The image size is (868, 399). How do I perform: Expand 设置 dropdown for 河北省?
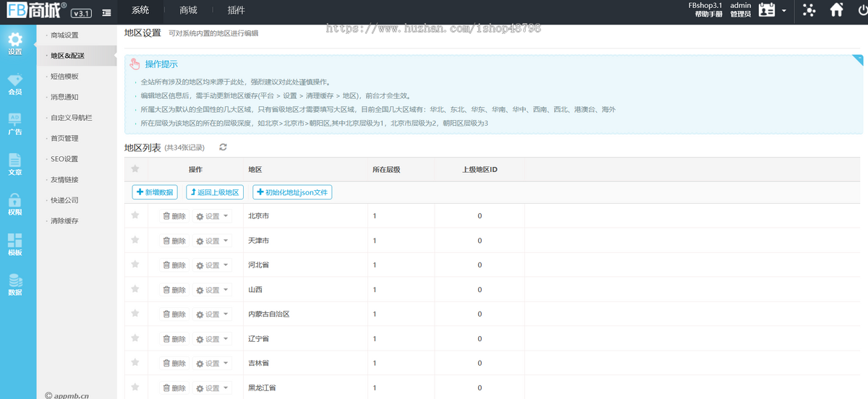(212, 265)
